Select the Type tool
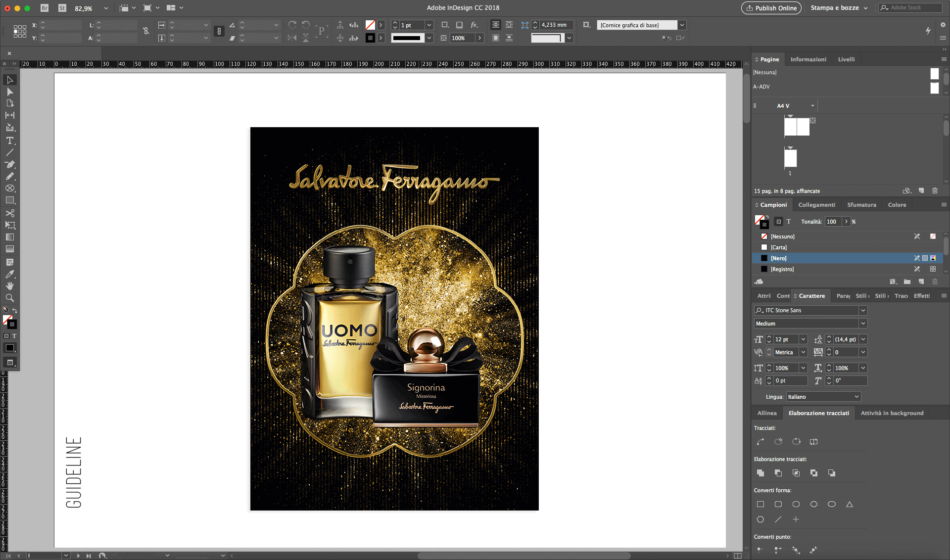 pos(10,140)
